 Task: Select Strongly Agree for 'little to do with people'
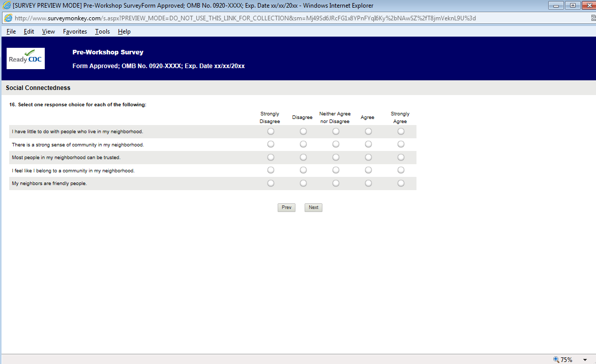(401, 132)
